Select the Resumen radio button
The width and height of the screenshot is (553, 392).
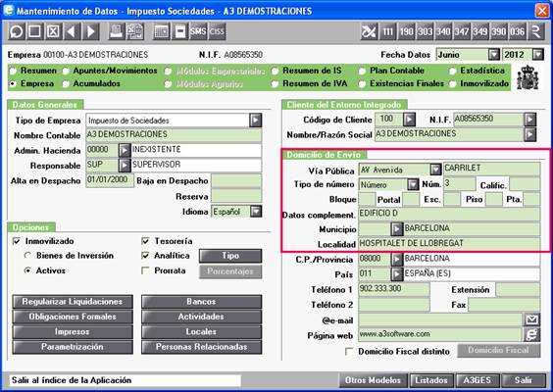point(14,71)
